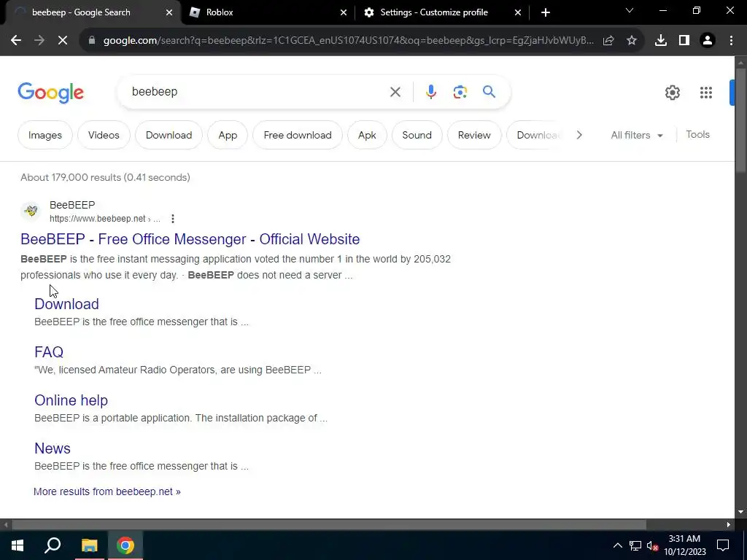Open the Windows notification center
Image resolution: width=747 pixels, height=560 pixels.
coord(723,545)
